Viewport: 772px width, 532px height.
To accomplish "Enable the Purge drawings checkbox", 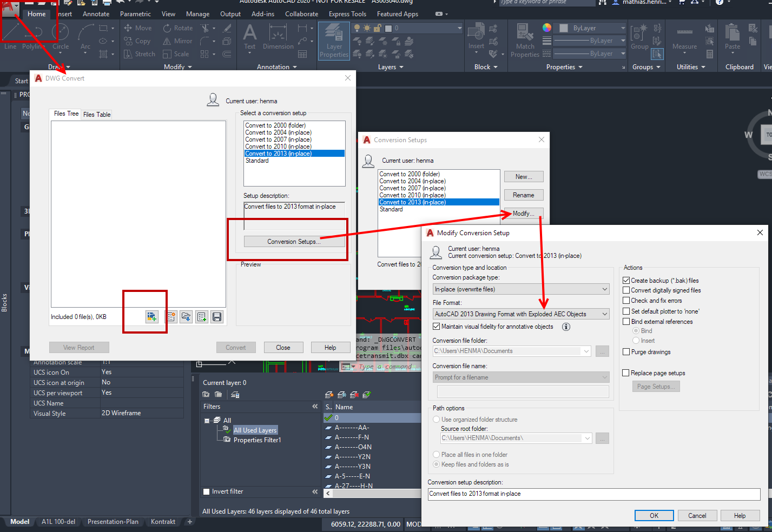I will [626, 352].
